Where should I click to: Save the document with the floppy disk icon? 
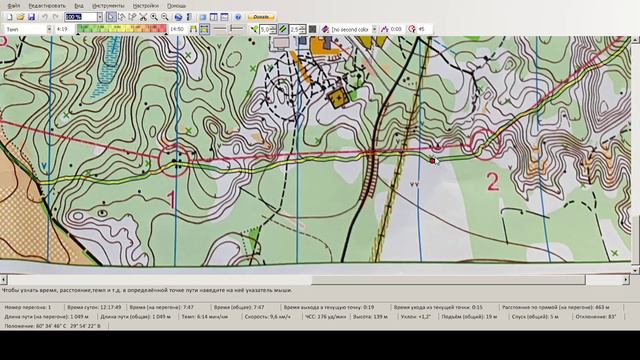point(31,17)
